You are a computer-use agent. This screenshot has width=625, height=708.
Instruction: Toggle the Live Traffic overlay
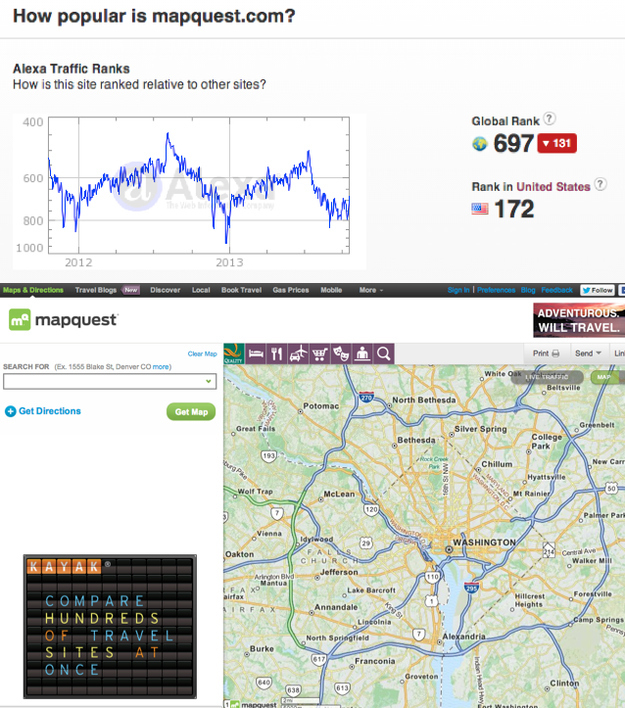(546, 377)
